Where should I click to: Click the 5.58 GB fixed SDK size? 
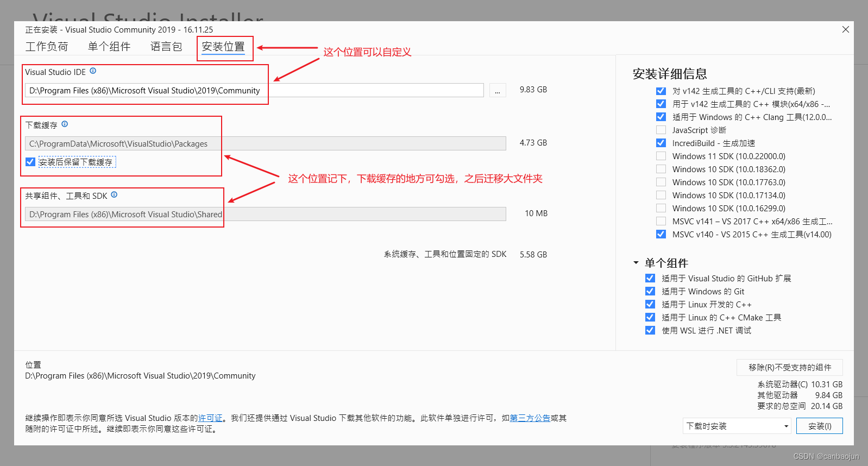coord(533,254)
